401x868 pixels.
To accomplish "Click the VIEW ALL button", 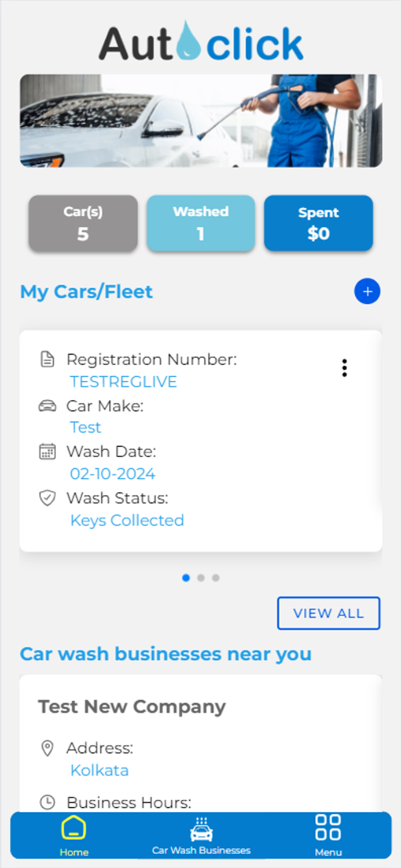I will 328,613.
